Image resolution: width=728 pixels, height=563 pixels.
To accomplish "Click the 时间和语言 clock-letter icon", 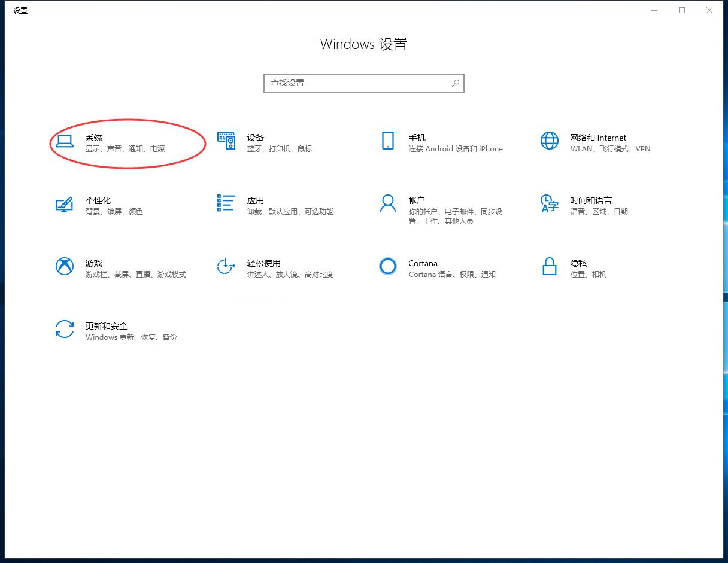I will pos(549,203).
